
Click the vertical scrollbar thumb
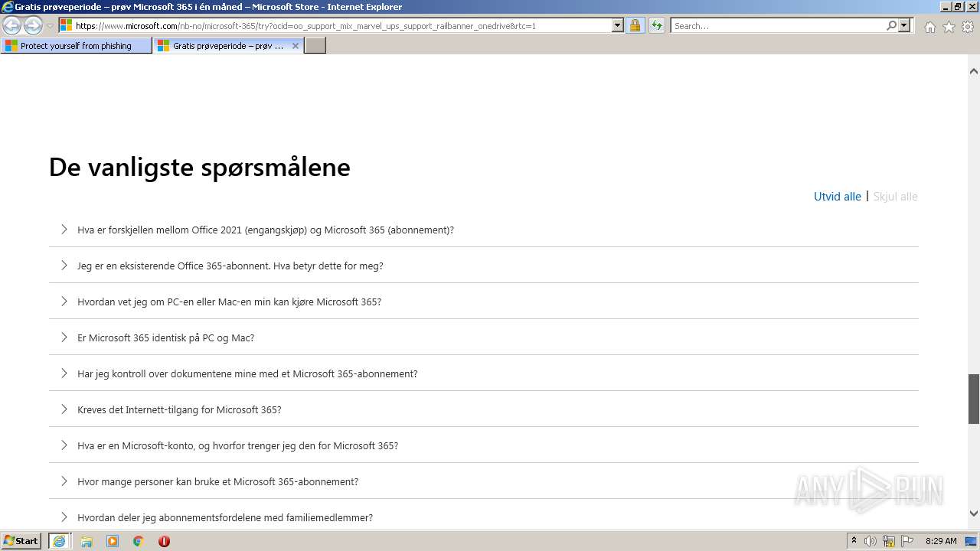(974, 399)
